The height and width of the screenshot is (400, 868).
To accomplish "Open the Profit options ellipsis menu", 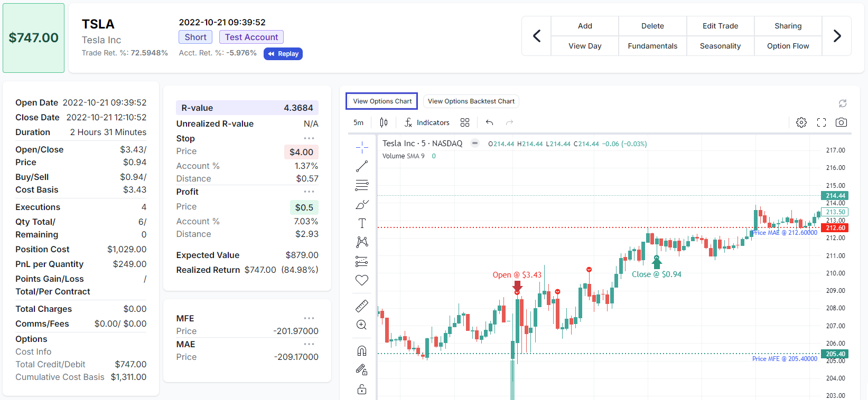I will (309, 192).
